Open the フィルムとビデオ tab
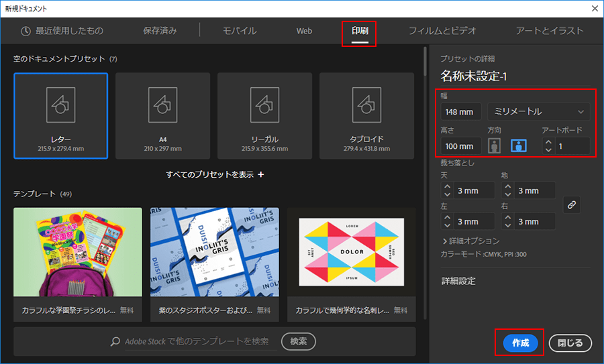604x364 pixels. pyautogui.click(x=442, y=31)
